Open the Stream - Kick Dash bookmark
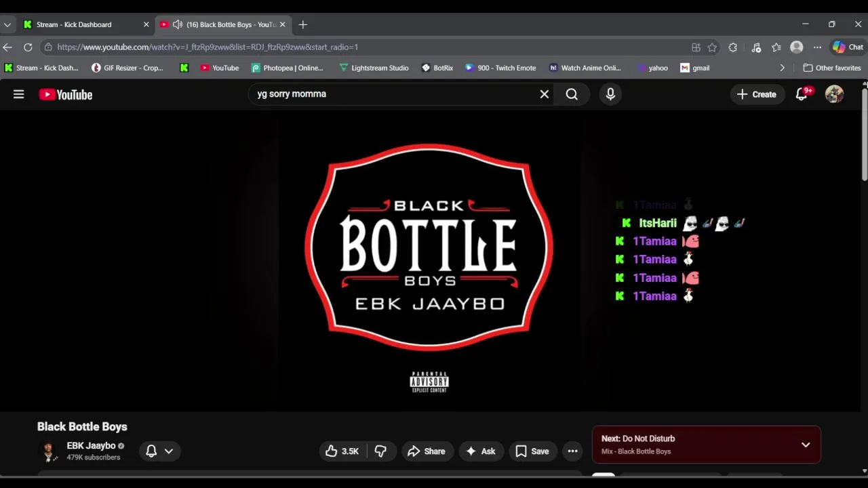Viewport: 868px width, 488px height. [x=41, y=68]
